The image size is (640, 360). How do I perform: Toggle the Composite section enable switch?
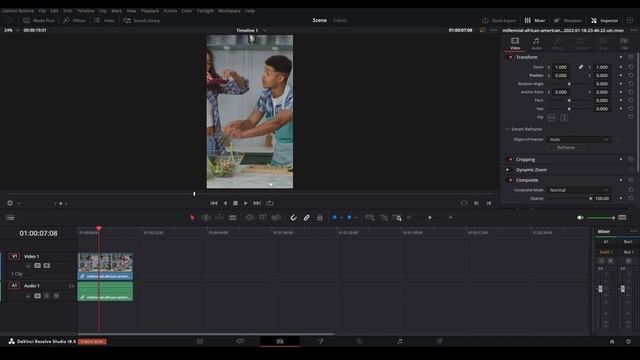pyautogui.click(x=510, y=180)
